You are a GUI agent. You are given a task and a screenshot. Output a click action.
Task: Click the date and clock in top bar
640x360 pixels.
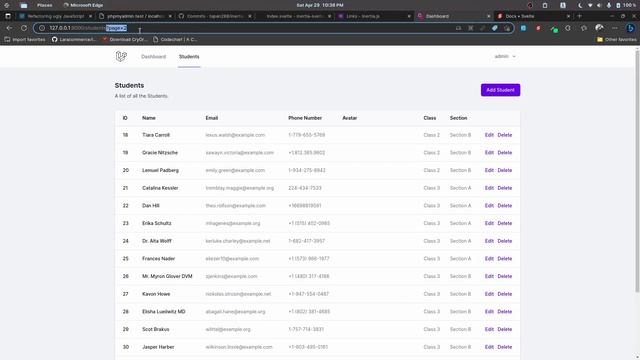(320, 5)
